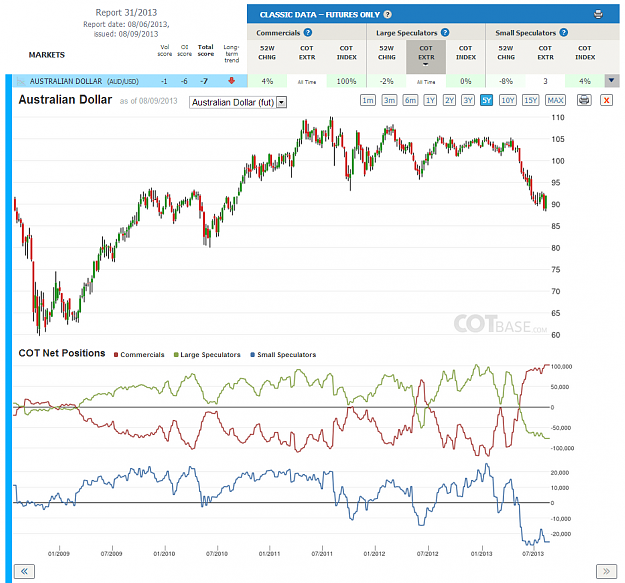Toggle Small Speculators series in legend
Viewport: 625px width, 583px height.
click(283, 355)
